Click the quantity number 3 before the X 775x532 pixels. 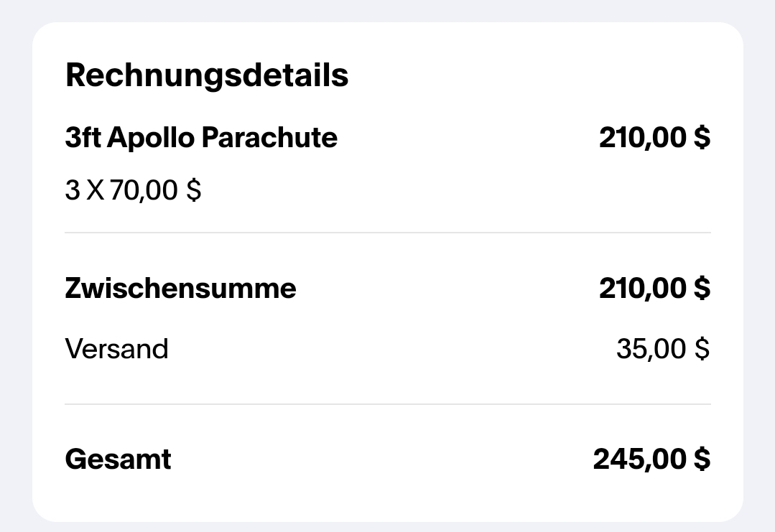(x=72, y=190)
